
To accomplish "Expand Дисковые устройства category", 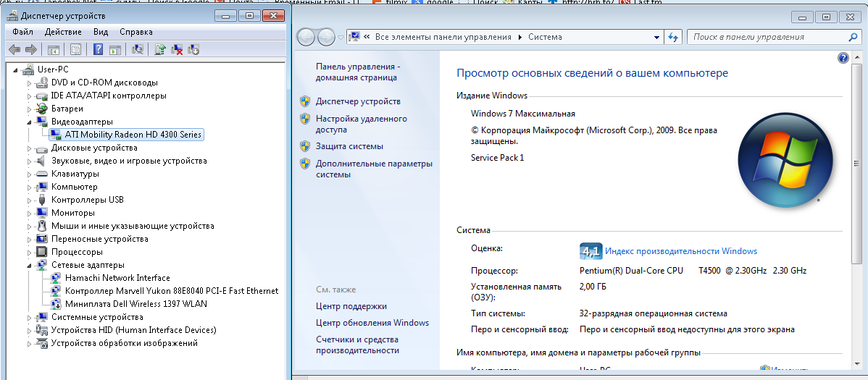I will (x=30, y=148).
